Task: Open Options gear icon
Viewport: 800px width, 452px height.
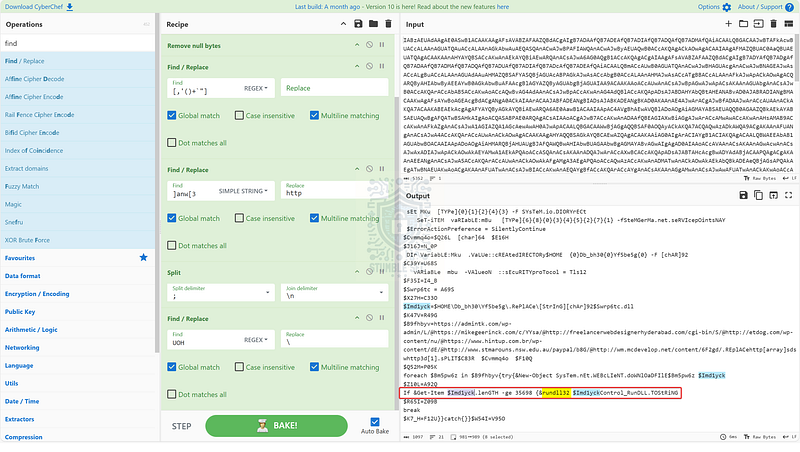Action: pos(727,7)
